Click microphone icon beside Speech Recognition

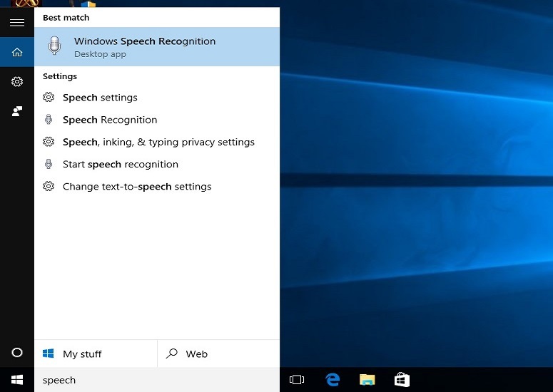tap(49, 120)
